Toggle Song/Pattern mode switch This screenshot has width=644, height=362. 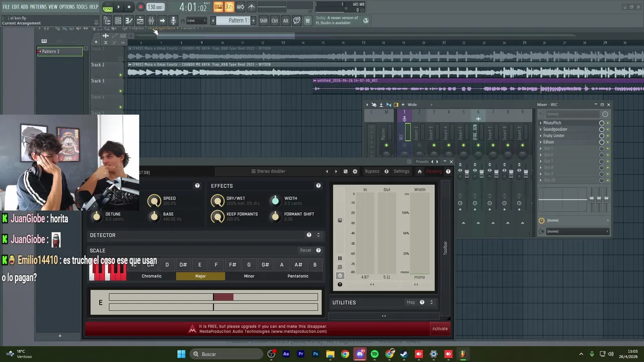coord(108,8)
